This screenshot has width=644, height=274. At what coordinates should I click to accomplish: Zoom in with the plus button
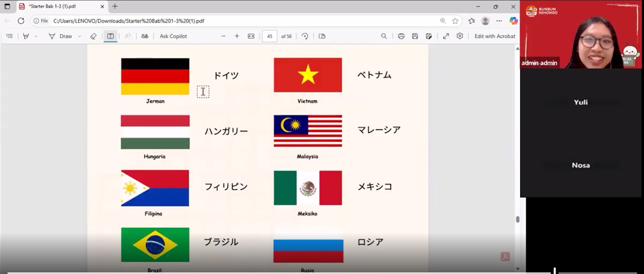click(x=237, y=36)
